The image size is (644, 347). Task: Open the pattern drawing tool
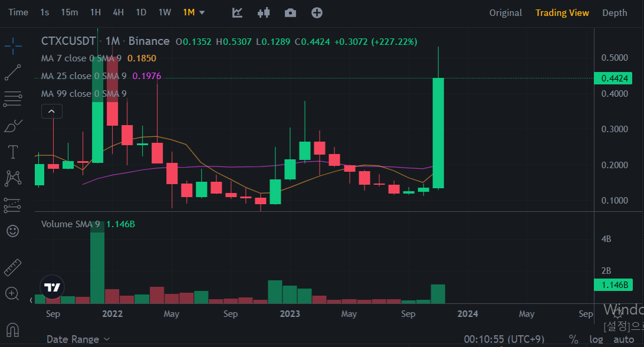coord(13,178)
